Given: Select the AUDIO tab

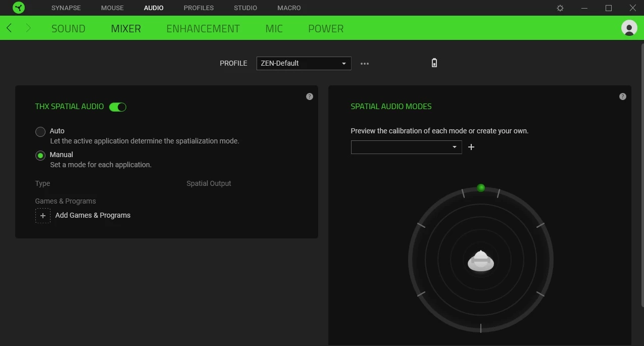Looking at the screenshot, I should click(154, 8).
